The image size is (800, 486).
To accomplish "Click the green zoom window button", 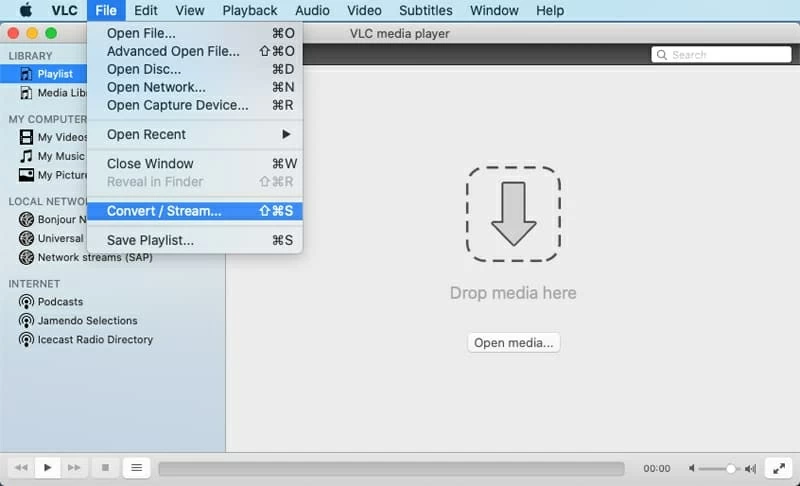I will (x=51, y=33).
